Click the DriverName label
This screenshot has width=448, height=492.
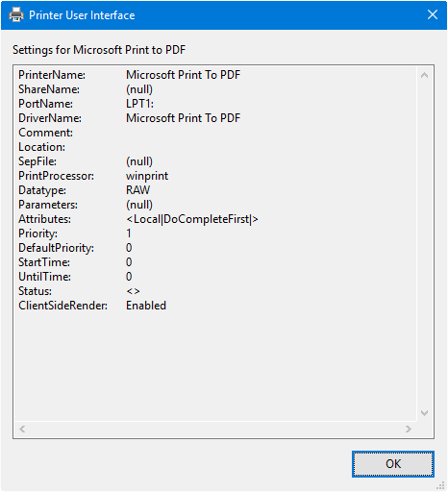pos(50,118)
